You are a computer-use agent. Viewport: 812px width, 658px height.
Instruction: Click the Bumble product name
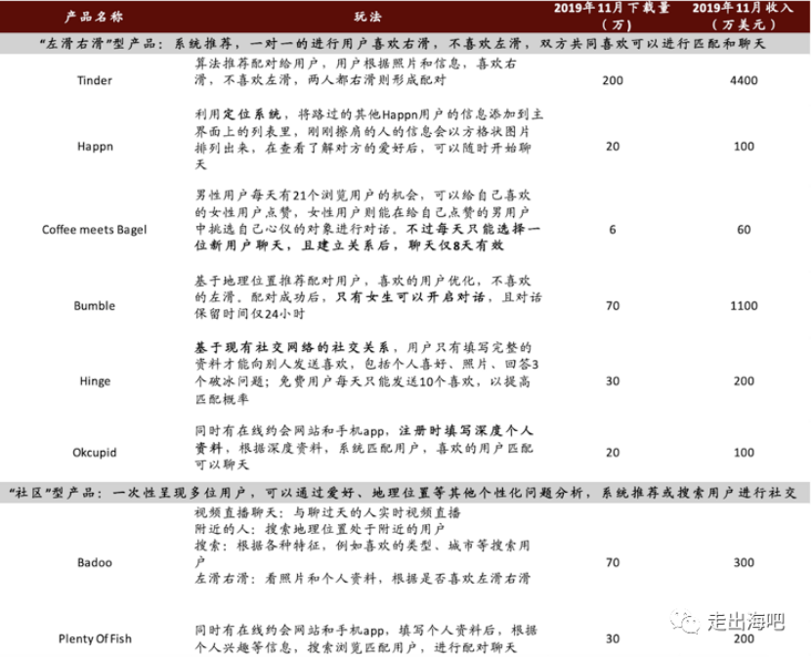point(94,306)
